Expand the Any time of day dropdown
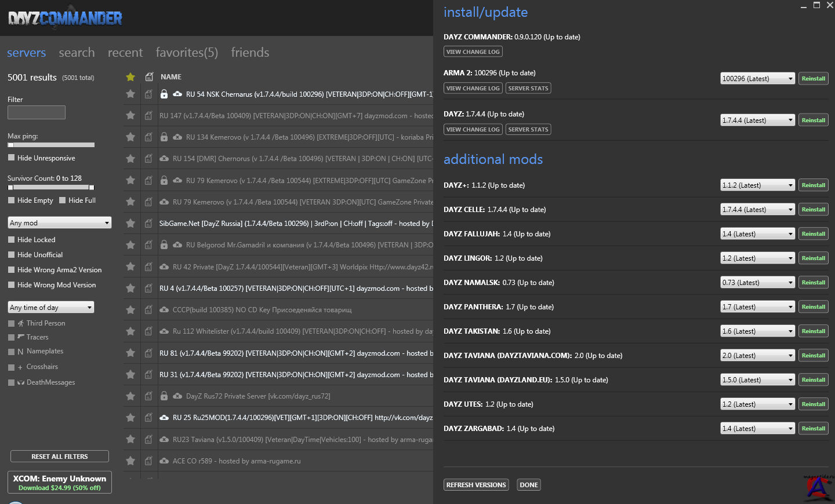The height and width of the screenshot is (504, 835). [50, 307]
